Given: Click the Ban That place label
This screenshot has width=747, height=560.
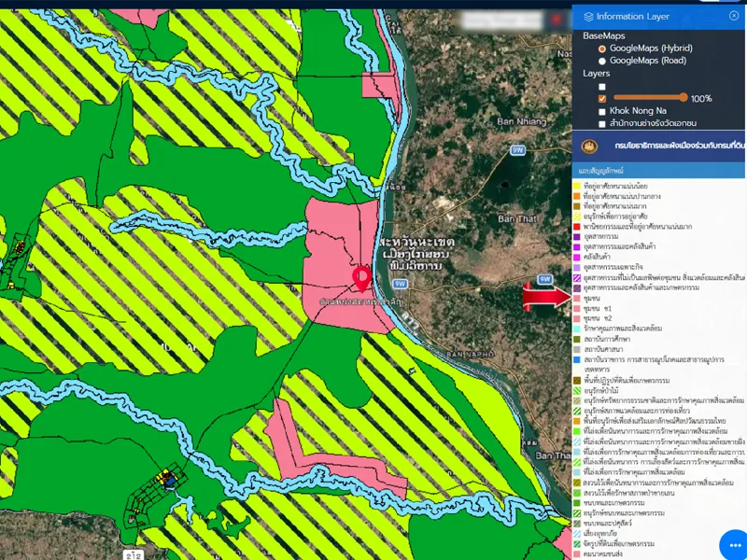Looking at the screenshot, I should (514, 218).
